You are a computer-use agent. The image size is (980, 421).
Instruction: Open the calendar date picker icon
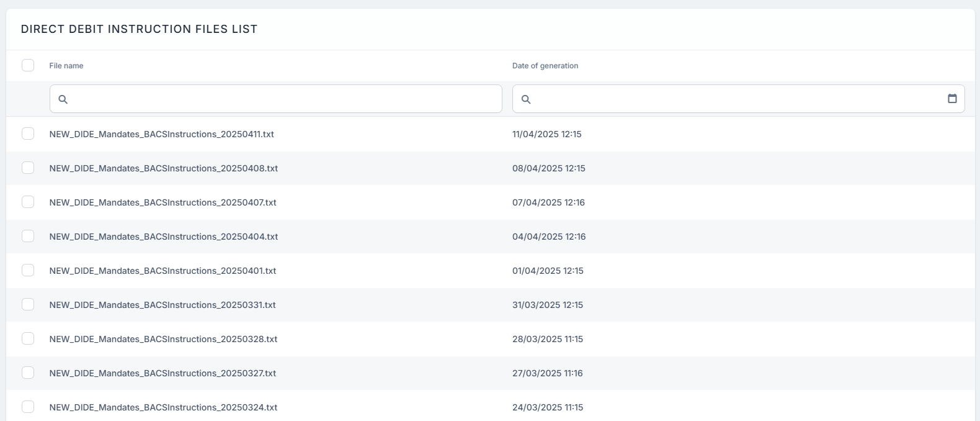(952, 99)
